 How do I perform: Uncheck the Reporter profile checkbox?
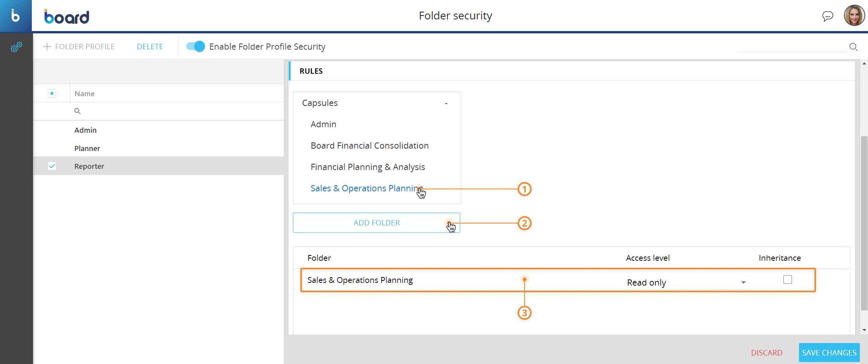coord(52,166)
